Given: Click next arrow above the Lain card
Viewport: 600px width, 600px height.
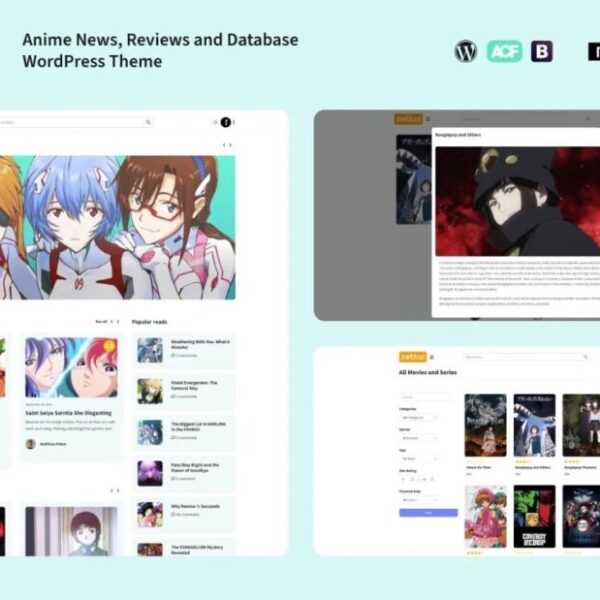Looking at the screenshot, I should 118,491.
